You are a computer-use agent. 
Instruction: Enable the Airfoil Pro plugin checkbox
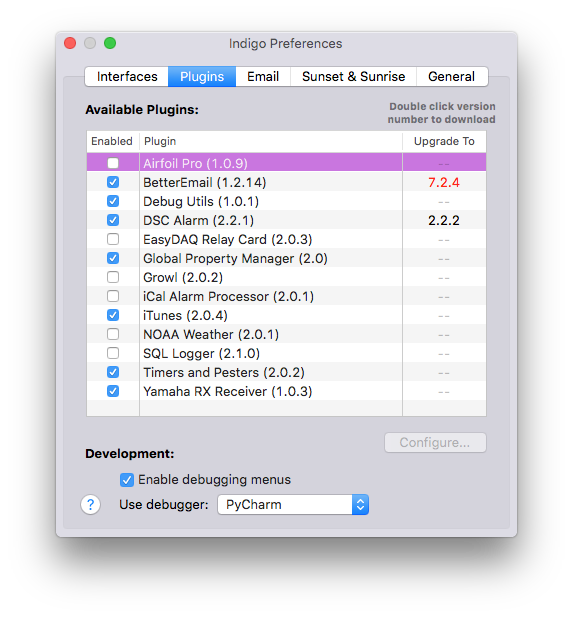(113, 163)
